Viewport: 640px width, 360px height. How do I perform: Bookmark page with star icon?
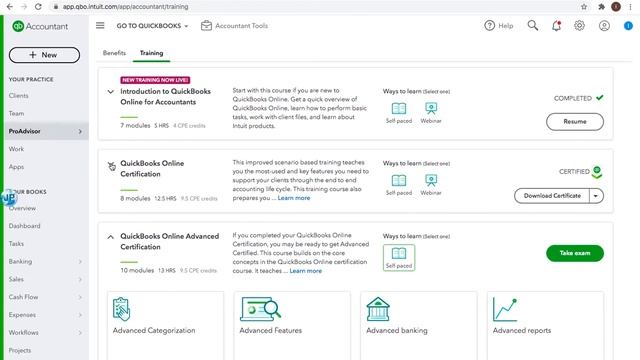[584, 7]
